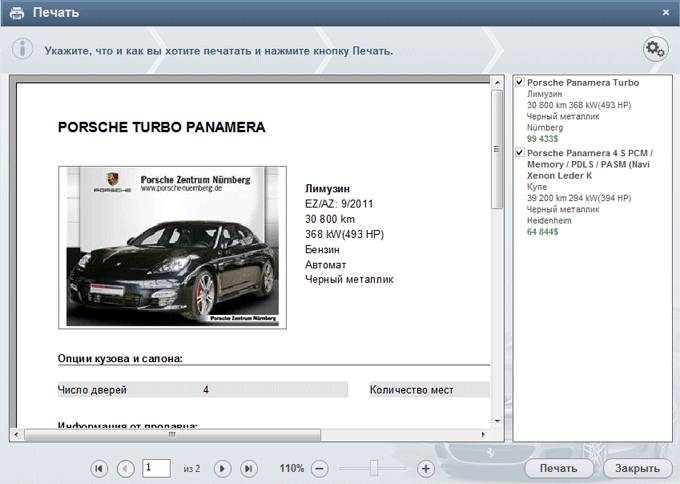
Task: Click the info icon beside the instructions
Action: pyautogui.click(x=22, y=48)
